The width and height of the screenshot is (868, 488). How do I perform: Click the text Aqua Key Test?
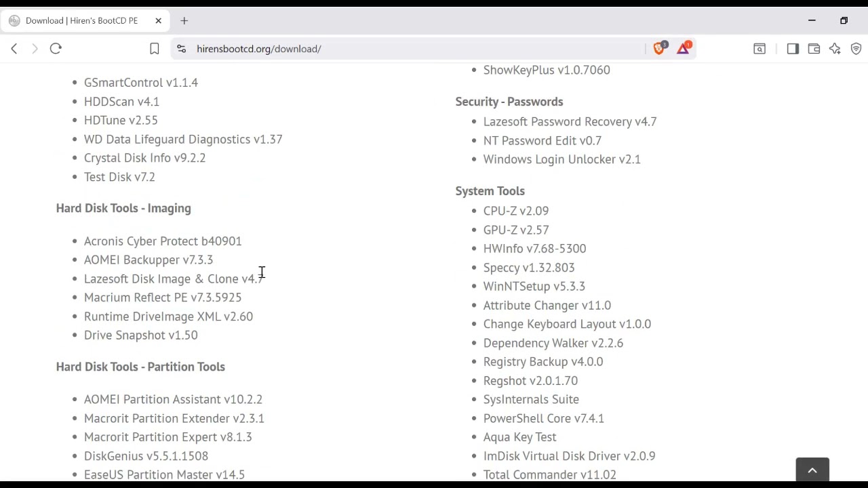pyautogui.click(x=519, y=437)
